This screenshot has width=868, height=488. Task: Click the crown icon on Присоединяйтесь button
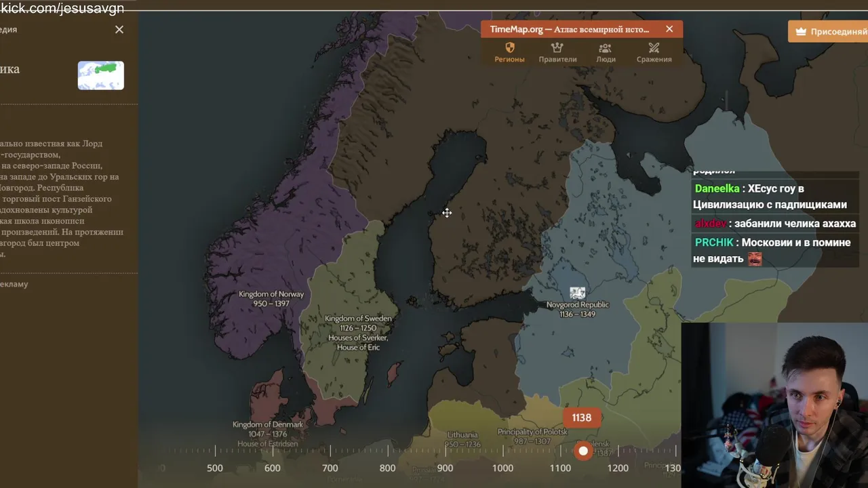point(801,32)
